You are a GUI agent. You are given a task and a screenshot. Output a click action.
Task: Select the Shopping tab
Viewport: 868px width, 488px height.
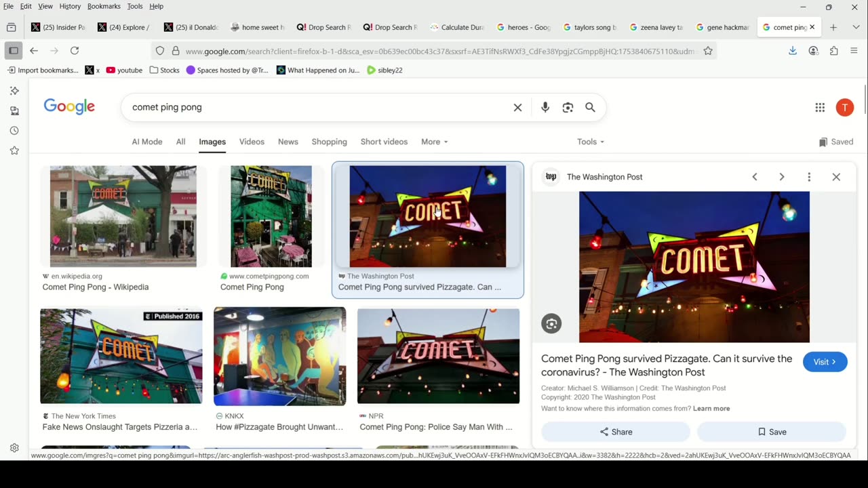pyautogui.click(x=330, y=142)
